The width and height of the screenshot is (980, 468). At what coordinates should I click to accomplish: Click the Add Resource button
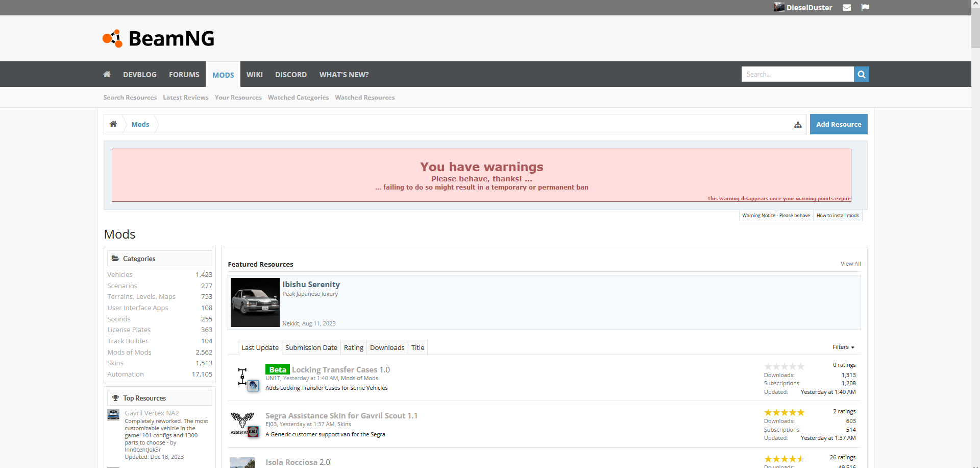coord(839,124)
